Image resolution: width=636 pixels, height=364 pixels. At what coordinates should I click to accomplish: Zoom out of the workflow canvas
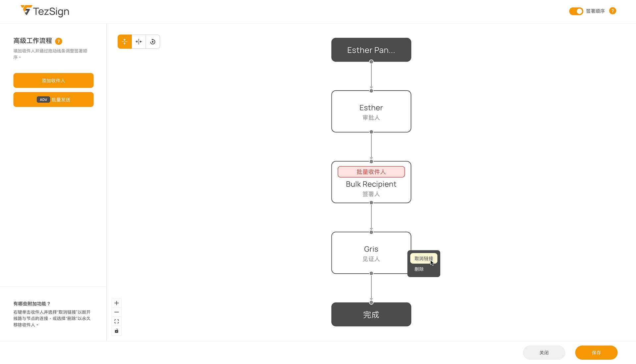[x=117, y=312]
